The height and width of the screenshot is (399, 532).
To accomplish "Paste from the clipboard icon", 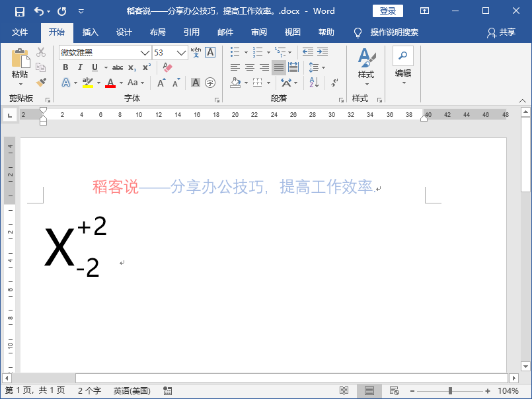I will click(x=20, y=57).
